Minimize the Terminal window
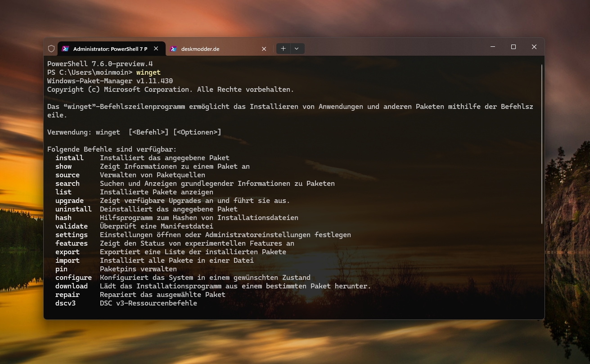The image size is (590, 364). pyautogui.click(x=493, y=47)
